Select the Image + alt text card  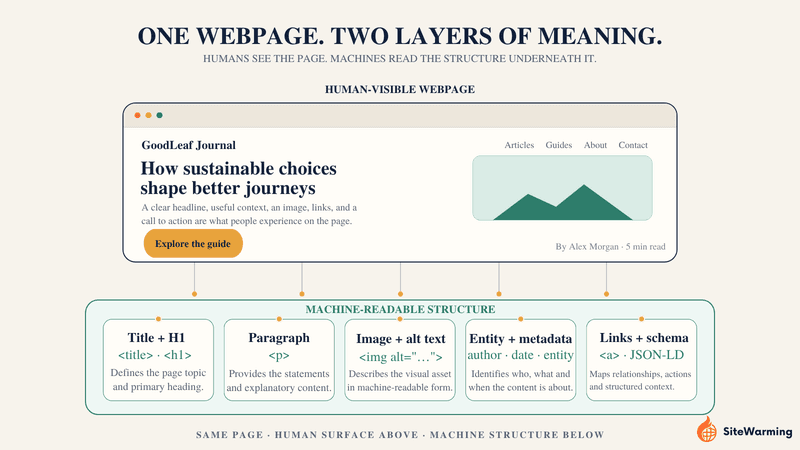pos(400,360)
